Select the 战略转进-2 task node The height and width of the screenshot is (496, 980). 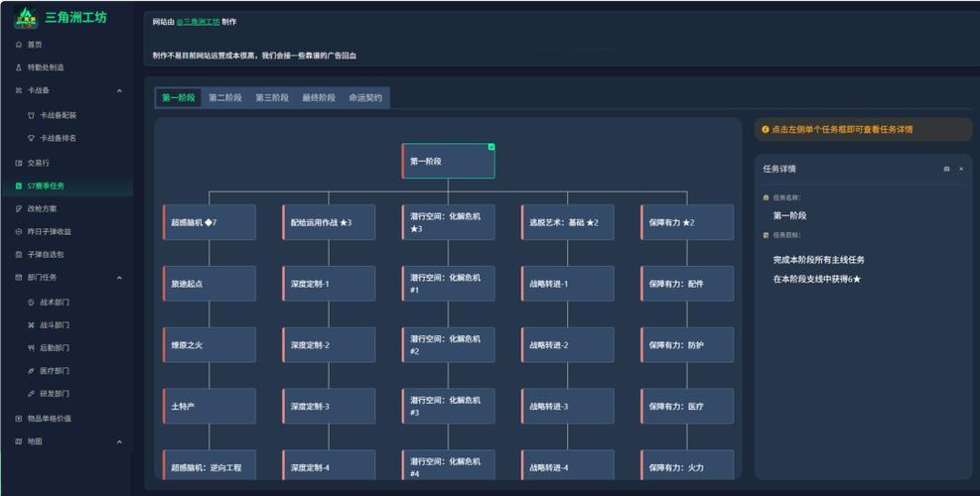[568, 345]
